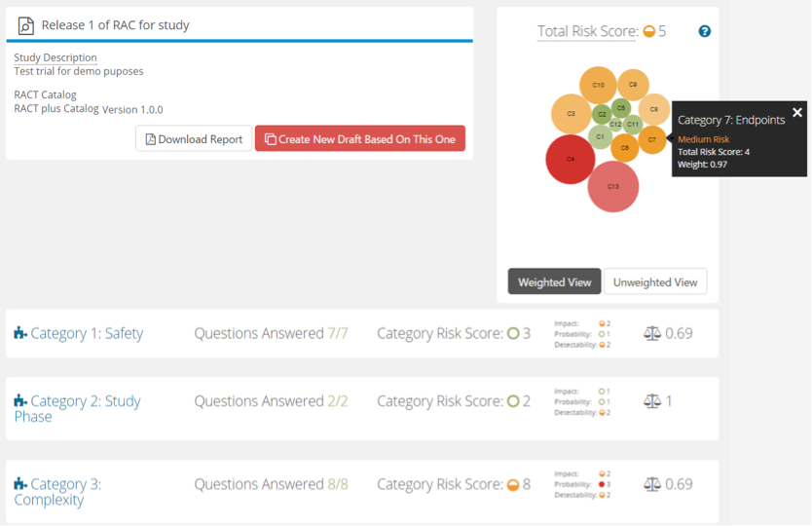Click the 'Medium Risk' tooltip text
This screenshot has width=812, height=526.
click(x=703, y=139)
